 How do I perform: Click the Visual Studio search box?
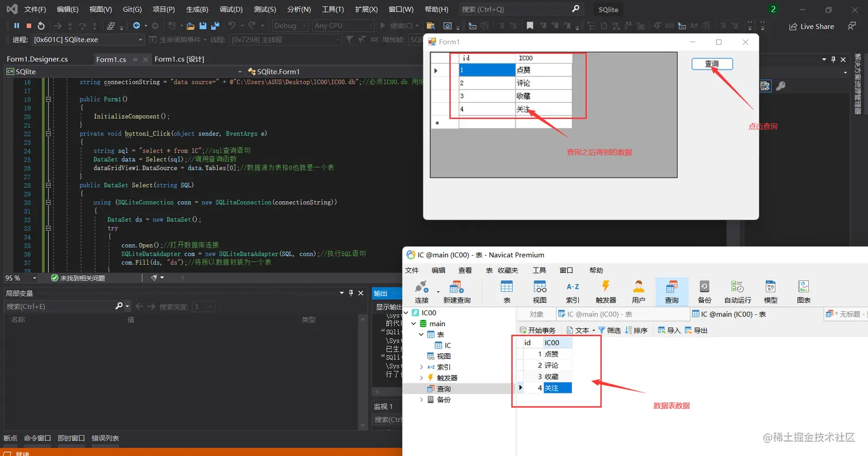(521, 9)
